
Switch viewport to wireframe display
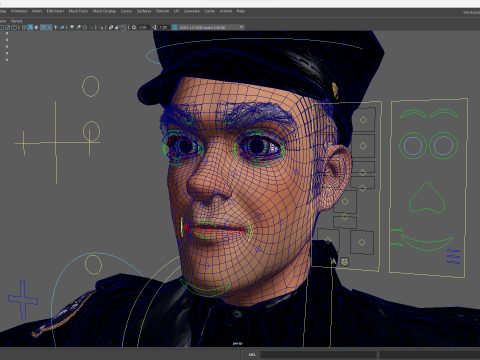[24, 27]
